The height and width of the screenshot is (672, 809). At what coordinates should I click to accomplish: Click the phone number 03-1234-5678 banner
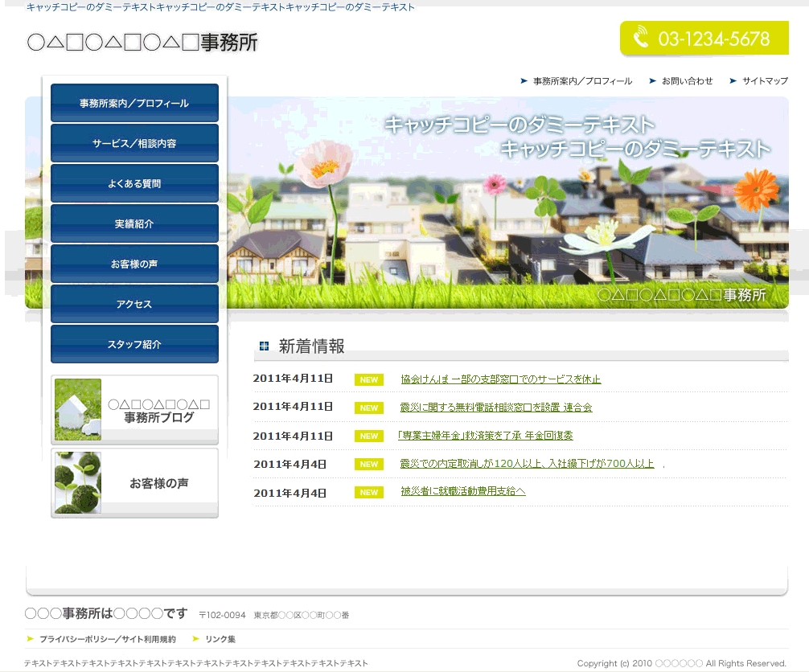(704, 38)
